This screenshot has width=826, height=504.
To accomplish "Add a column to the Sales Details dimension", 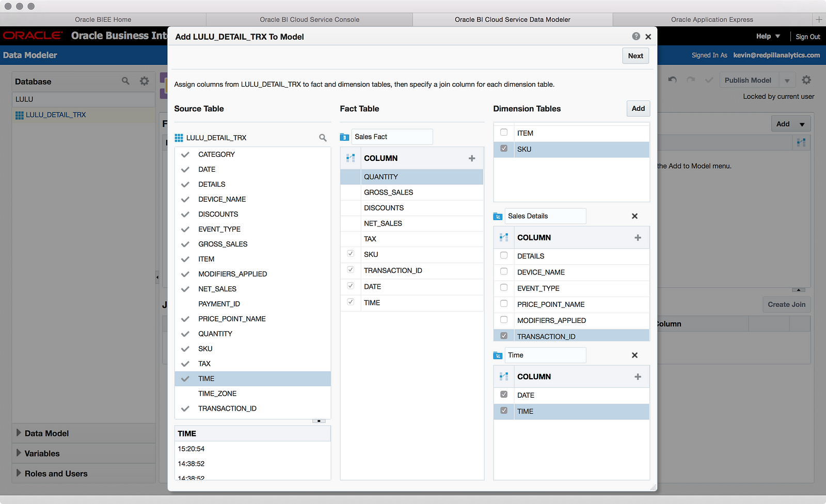I will click(x=638, y=238).
